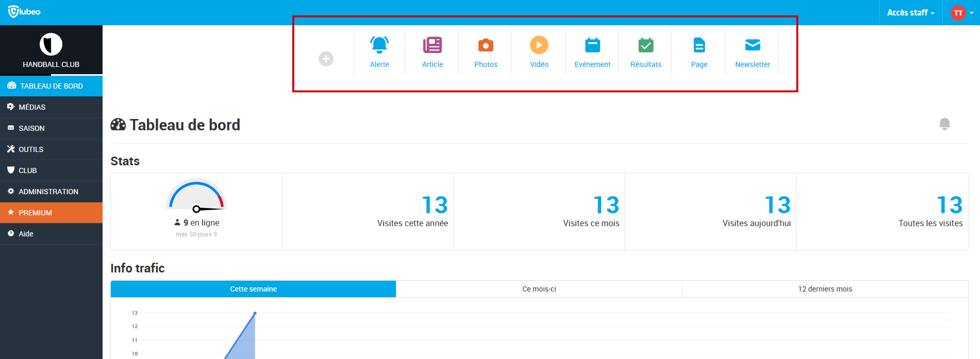Viewport: 980px width, 359px height.
Task: Click the Clubeo logo in the header
Action: click(x=24, y=11)
